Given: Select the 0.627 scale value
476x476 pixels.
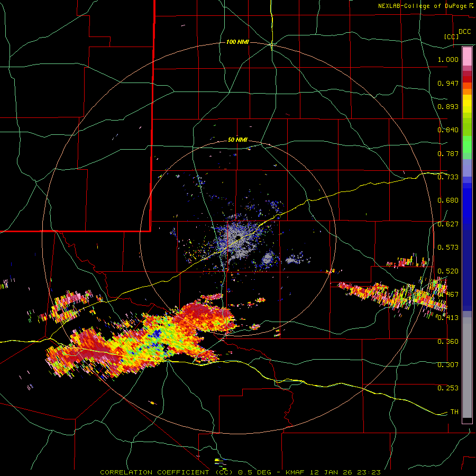Looking at the screenshot, I should click(448, 224).
